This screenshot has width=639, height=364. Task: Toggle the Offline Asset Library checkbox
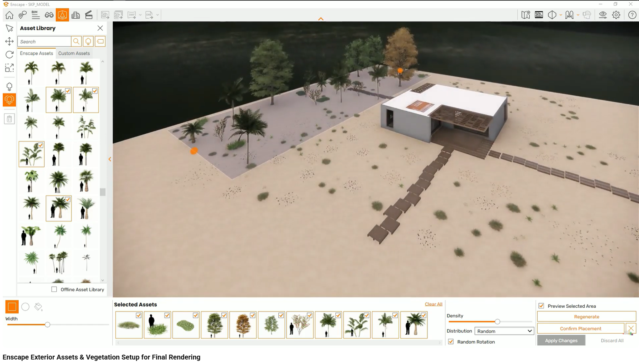click(54, 289)
